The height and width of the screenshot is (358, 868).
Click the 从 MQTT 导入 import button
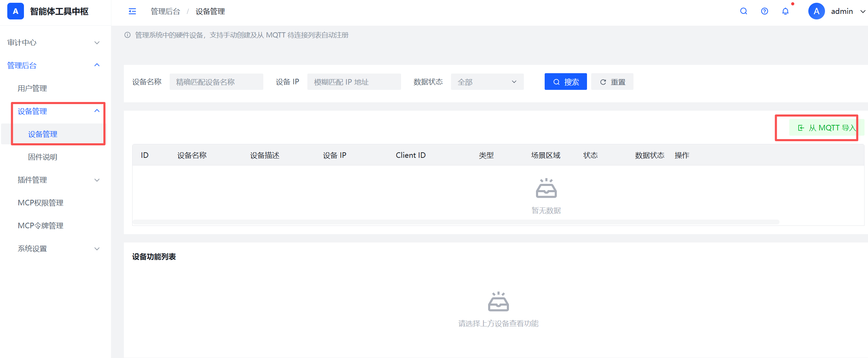[826, 128]
